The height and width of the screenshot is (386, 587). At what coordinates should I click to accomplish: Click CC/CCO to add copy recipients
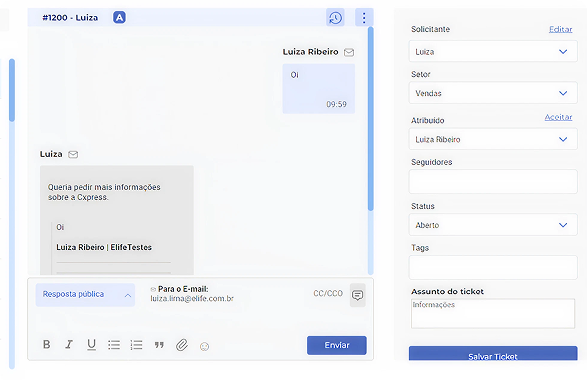click(x=328, y=294)
